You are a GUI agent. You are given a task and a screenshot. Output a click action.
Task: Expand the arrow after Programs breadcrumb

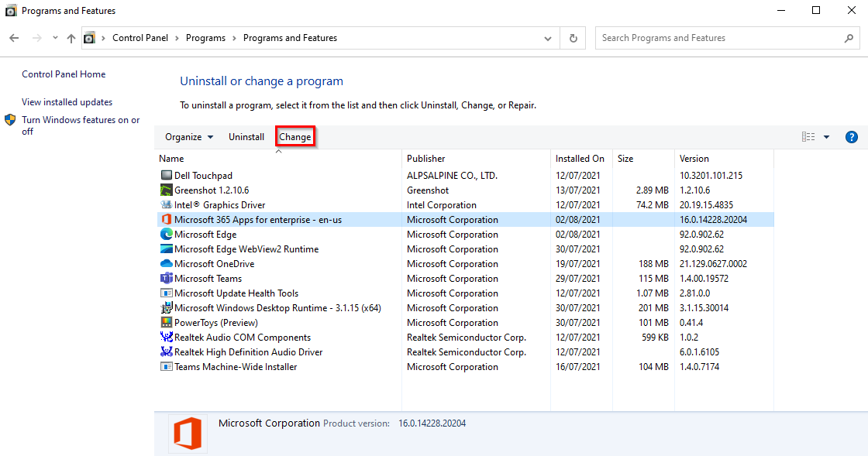tap(234, 38)
